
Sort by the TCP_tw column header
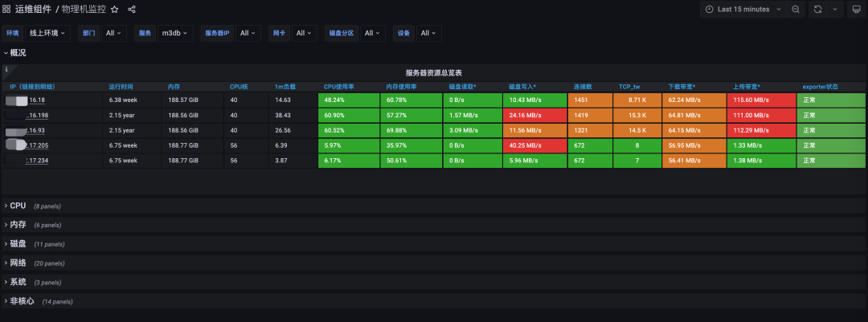(x=629, y=87)
